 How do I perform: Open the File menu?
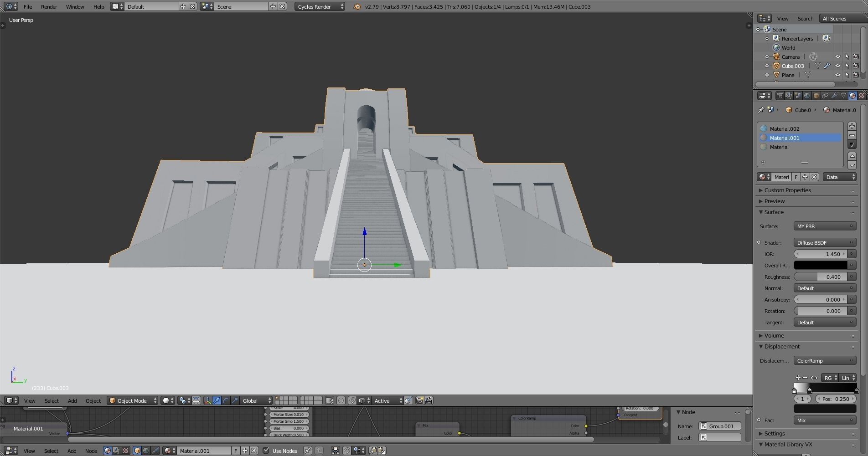28,6
